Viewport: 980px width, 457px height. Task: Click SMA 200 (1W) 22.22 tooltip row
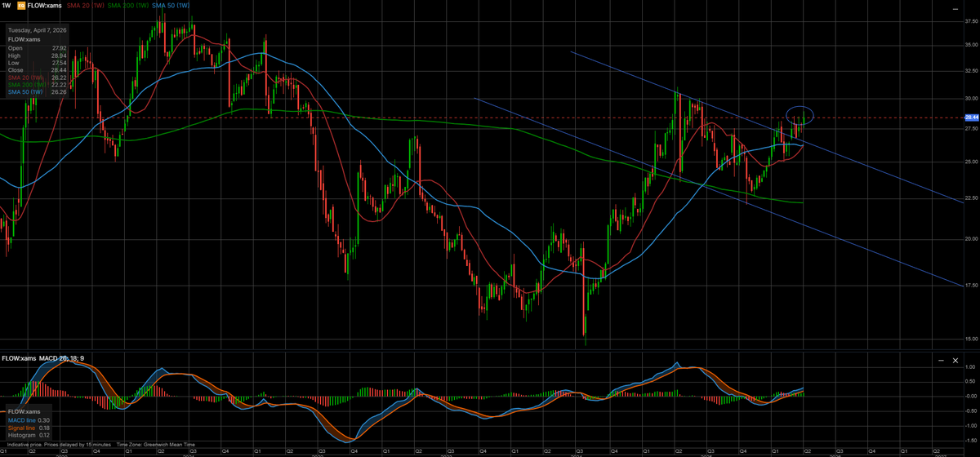38,85
